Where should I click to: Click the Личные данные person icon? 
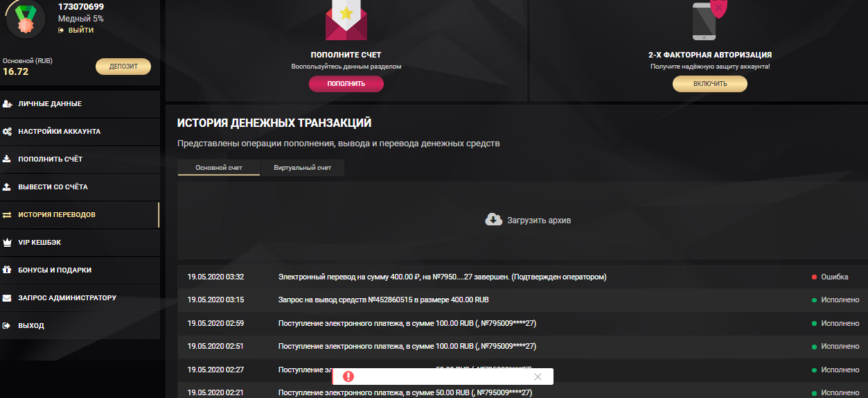point(7,103)
